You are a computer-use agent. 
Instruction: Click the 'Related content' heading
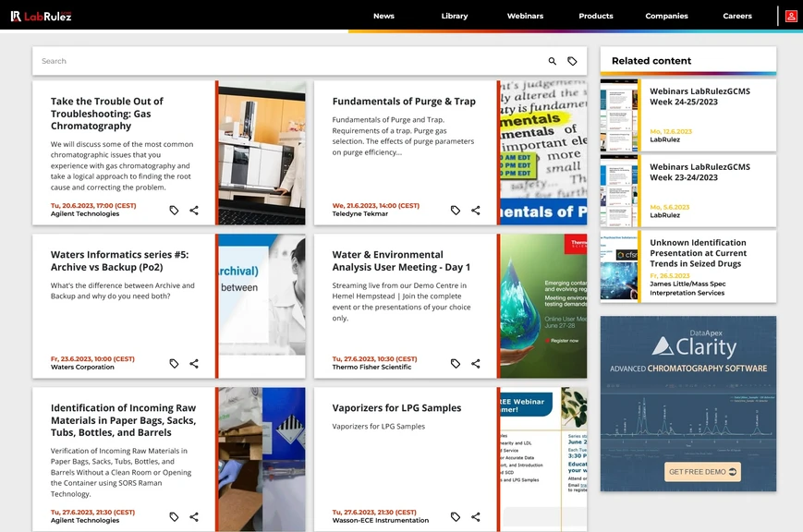point(651,61)
